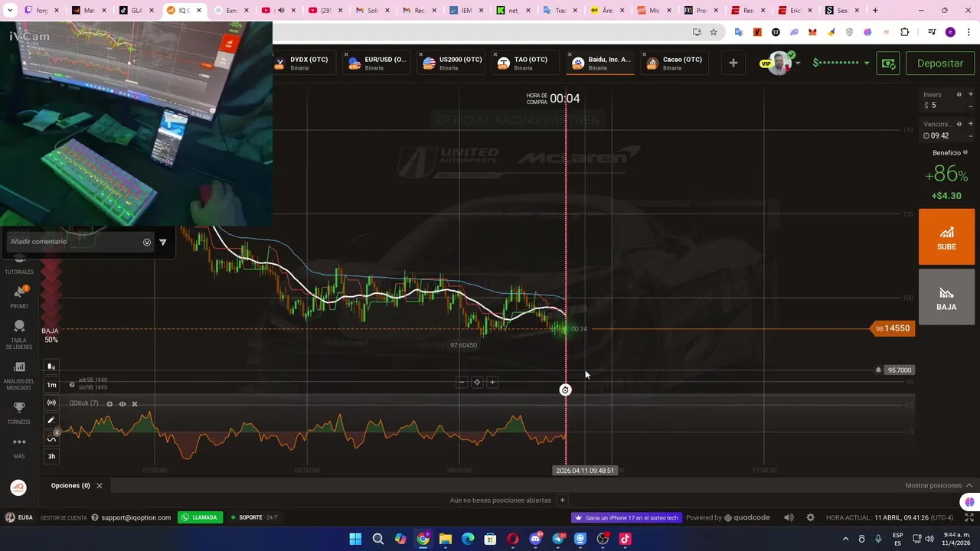Increase expiration time with plus
Screen dimensions: 980x551
pos(970,124)
